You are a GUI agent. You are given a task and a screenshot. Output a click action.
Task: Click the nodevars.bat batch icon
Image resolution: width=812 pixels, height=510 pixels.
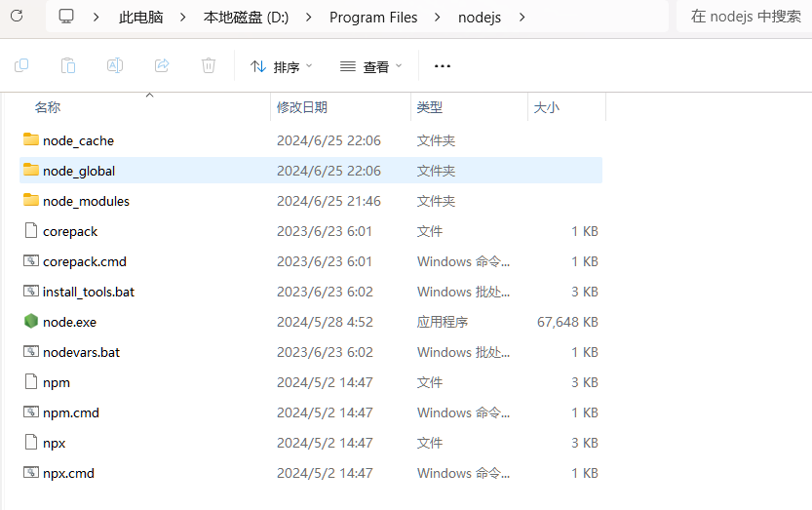pos(31,351)
